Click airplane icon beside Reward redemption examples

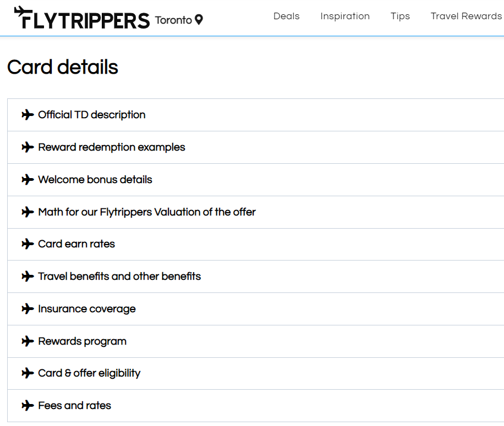(28, 147)
